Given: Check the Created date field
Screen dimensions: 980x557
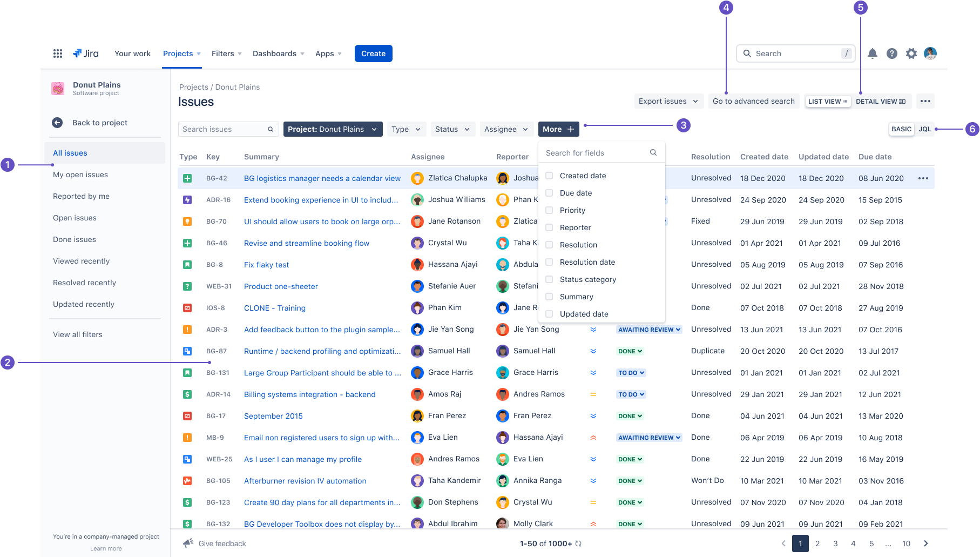Looking at the screenshot, I should pyautogui.click(x=549, y=176).
